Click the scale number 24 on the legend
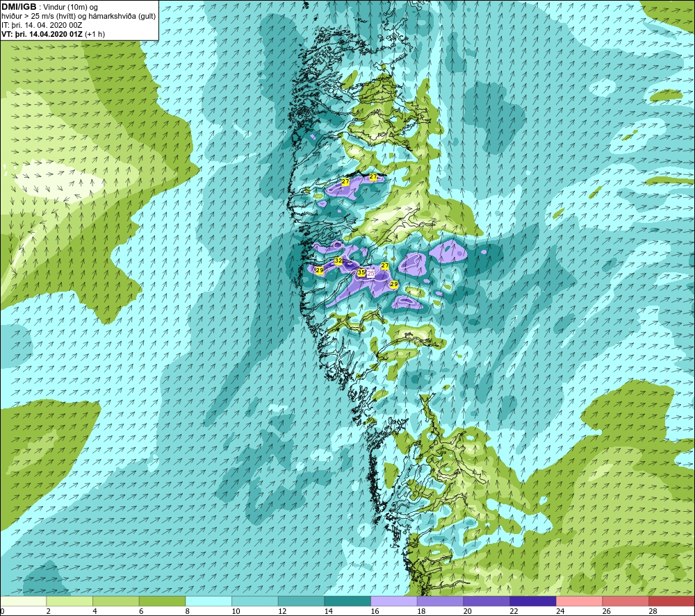 coord(559,611)
